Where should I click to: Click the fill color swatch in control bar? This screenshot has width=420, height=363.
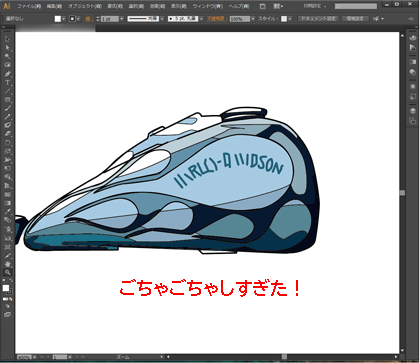(58, 19)
